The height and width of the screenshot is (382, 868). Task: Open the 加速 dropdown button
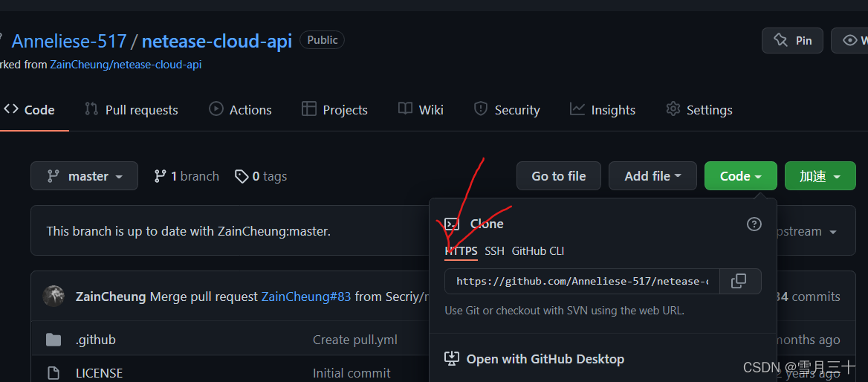(x=820, y=176)
